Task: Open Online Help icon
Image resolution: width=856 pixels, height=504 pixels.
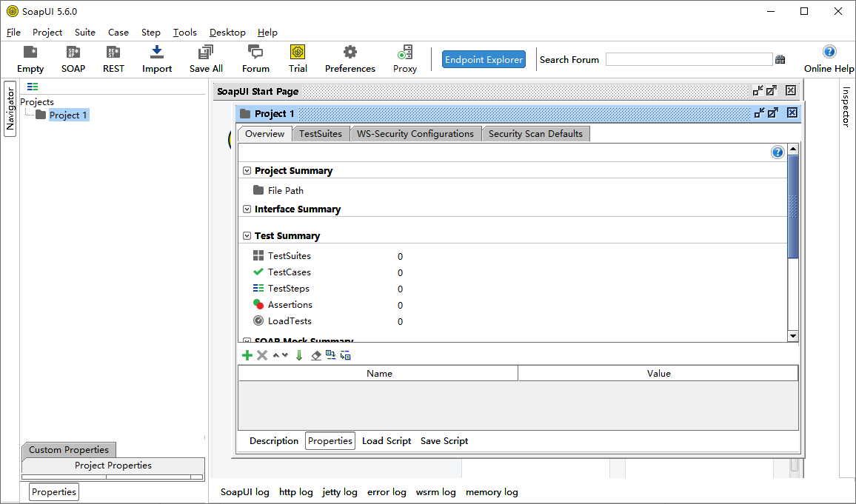Action: pos(829,59)
